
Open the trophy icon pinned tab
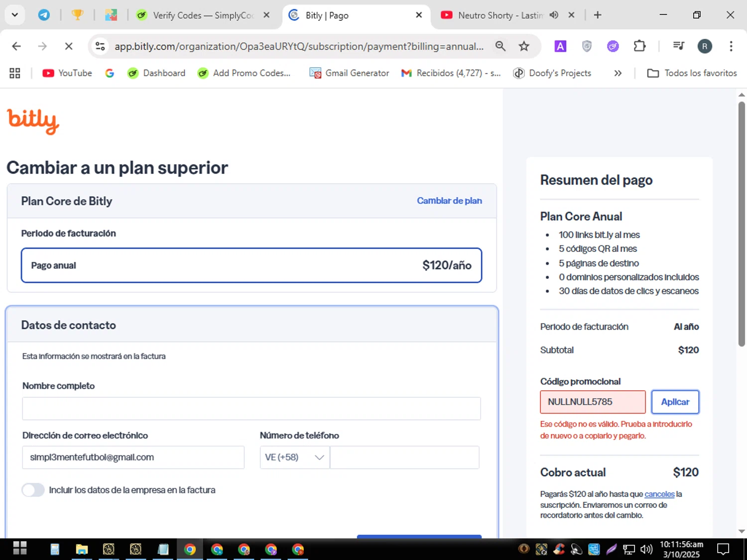[x=77, y=15]
